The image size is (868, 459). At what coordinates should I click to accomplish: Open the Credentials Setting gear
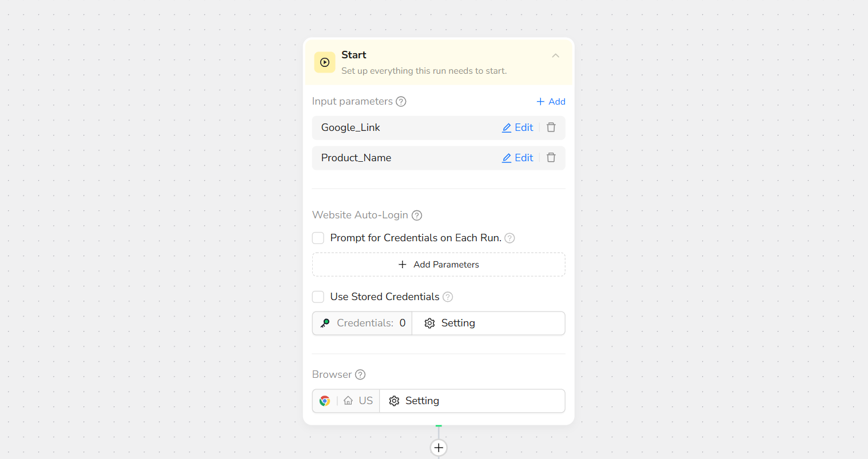pyautogui.click(x=430, y=324)
